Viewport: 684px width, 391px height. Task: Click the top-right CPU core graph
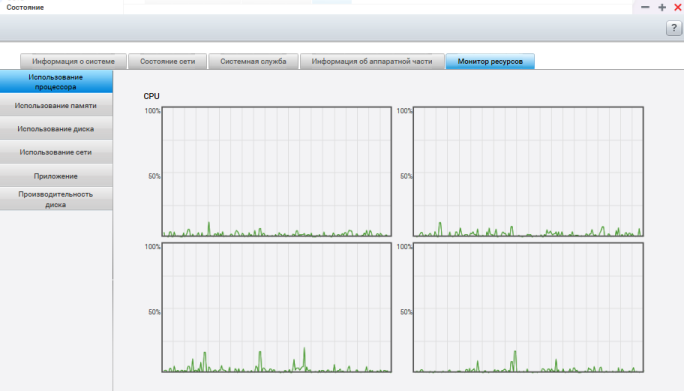(x=528, y=171)
